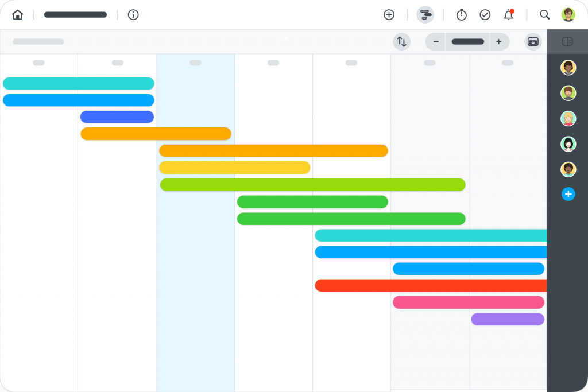Select the first team member avatar in sidebar
This screenshot has height=392, width=588.
click(x=568, y=68)
